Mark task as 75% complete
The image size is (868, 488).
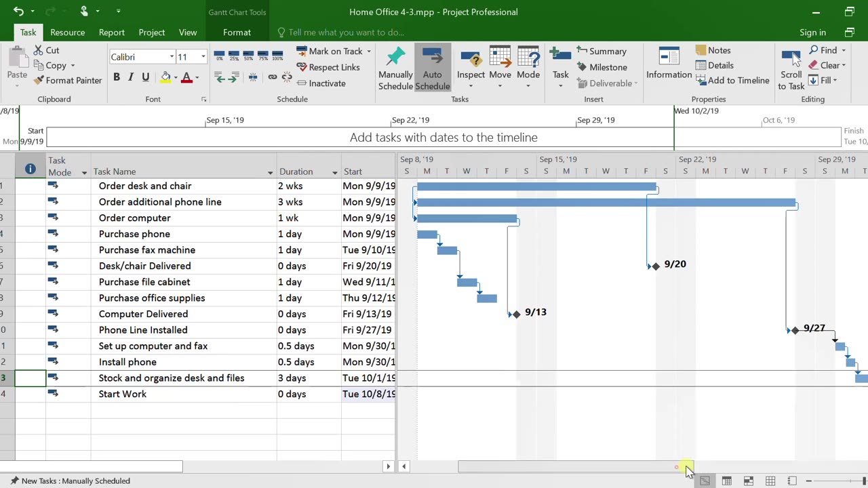(x=263, y=56)
